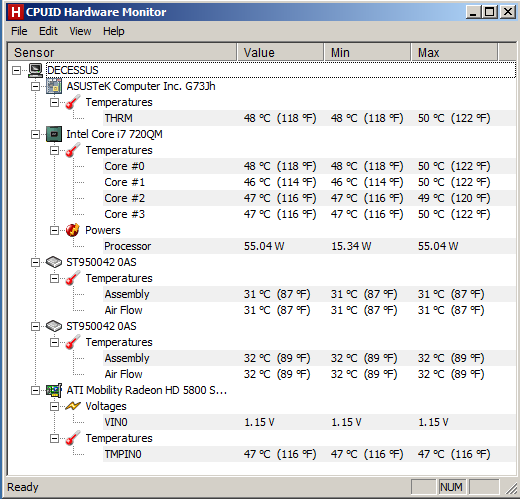Select the Core #1 temperature row
520x499 pixels.
309,182
